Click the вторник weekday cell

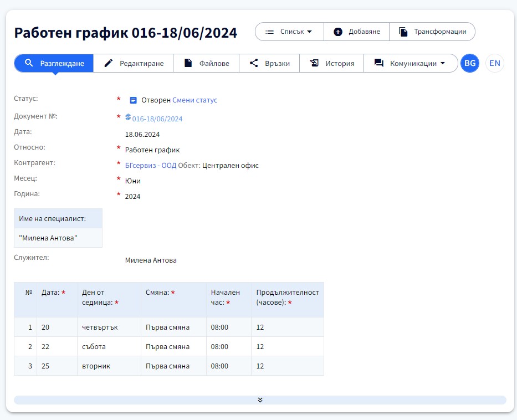[x=109, y=366]
